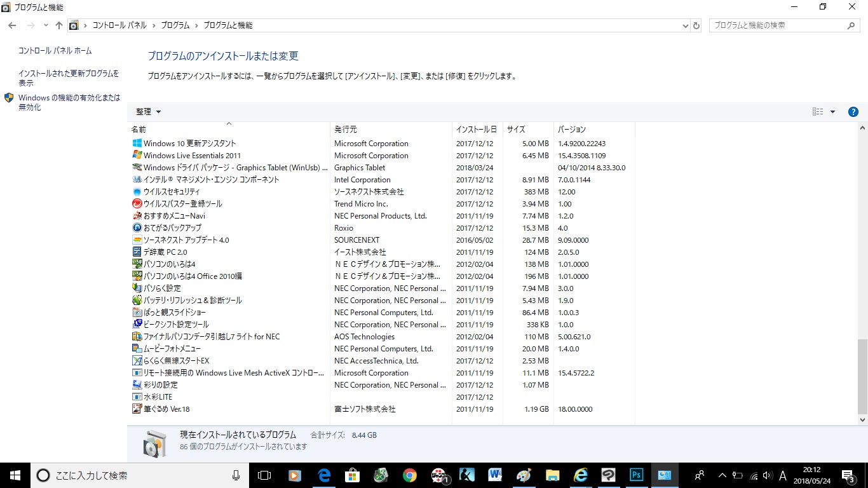
Task: Expand the 整理 organize menu
Action: [x=148, y=112]
